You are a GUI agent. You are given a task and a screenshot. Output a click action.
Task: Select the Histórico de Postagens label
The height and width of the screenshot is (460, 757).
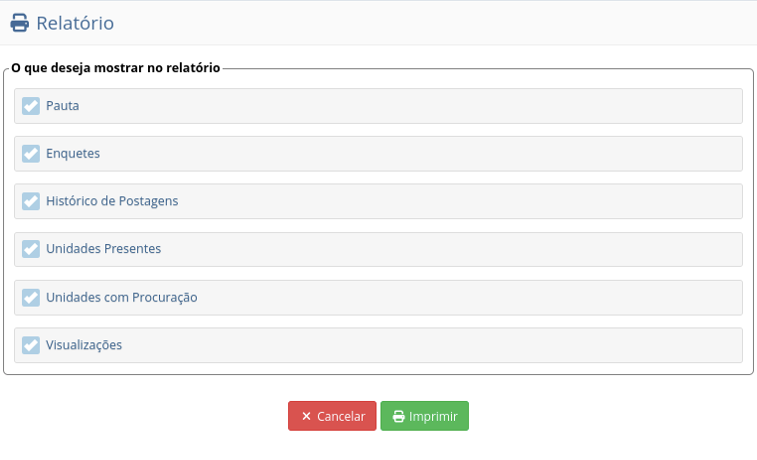pos(112,201)
